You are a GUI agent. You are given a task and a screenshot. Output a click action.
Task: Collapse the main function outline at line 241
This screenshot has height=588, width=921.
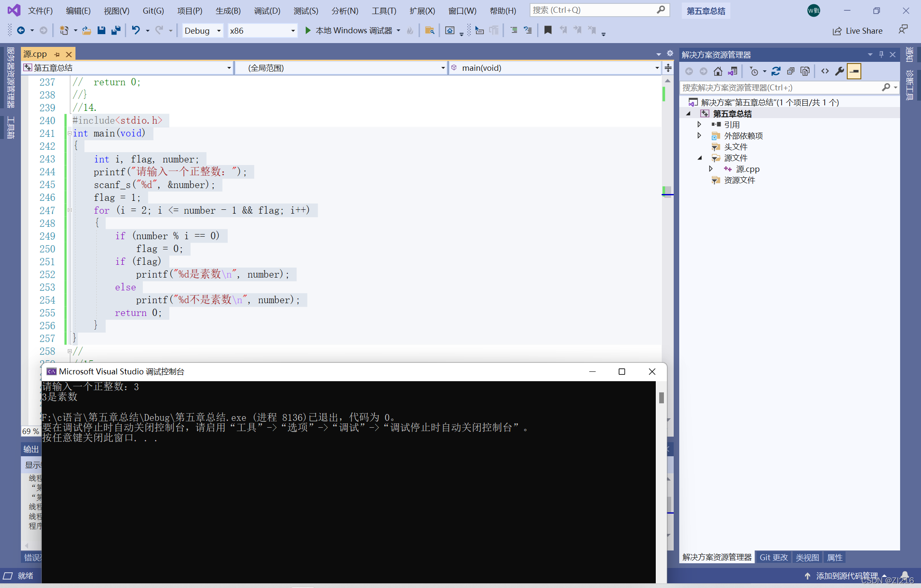point(70,133)
